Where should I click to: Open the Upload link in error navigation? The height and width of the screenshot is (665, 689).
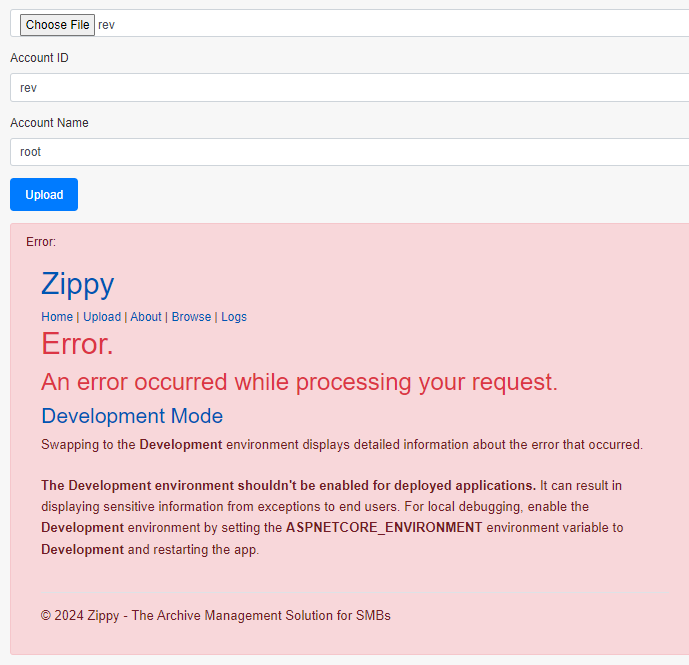(x=102, y=316)
